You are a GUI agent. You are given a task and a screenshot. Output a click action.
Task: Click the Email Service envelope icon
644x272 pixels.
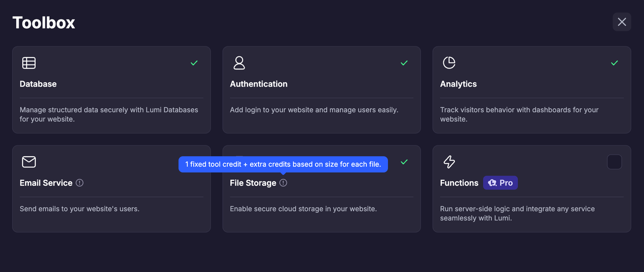pos(29,162)
